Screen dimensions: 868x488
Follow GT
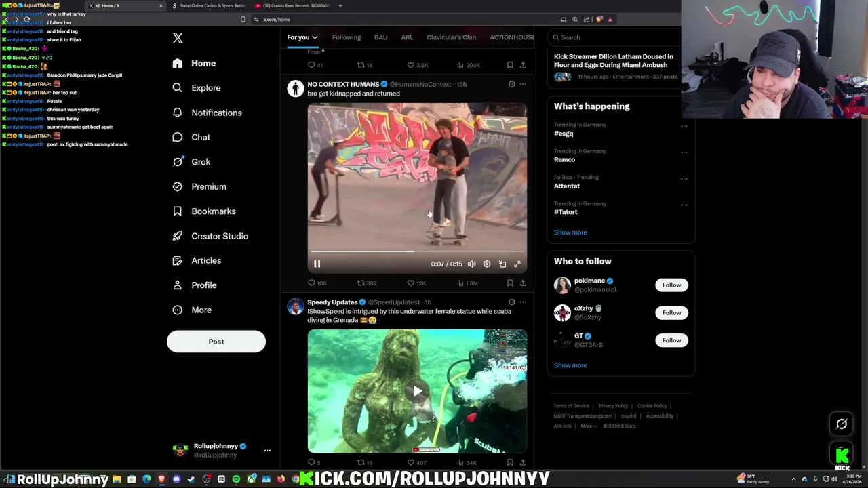click(x=671, y=340)
